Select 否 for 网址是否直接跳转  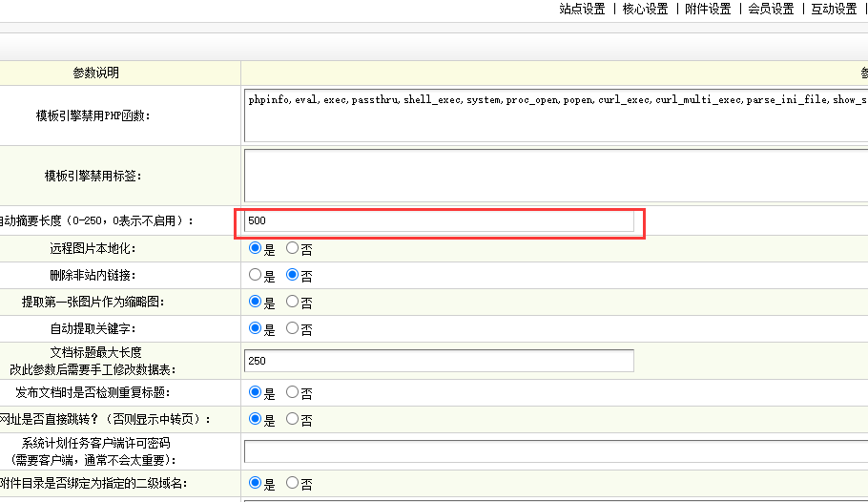(293, 419)
